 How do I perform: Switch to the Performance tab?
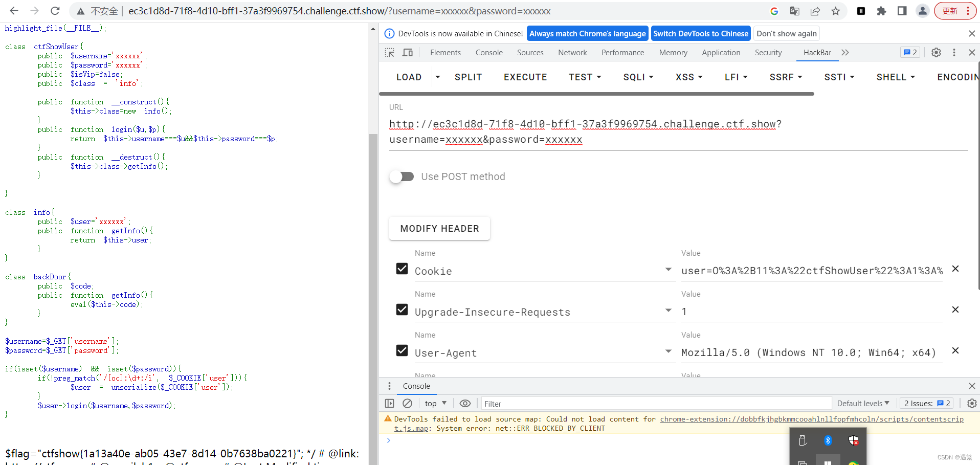(x=622, y=52)
